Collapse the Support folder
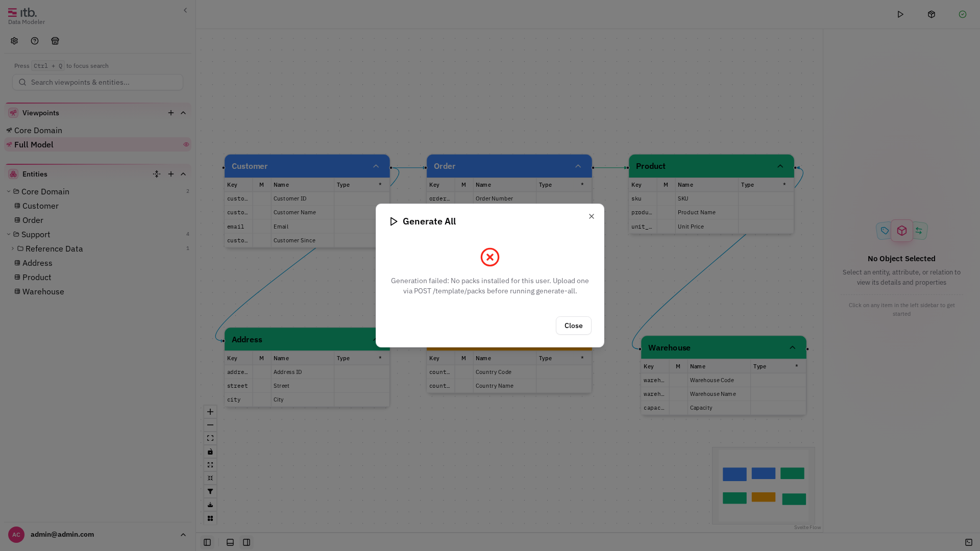 (x=9, y=235)
